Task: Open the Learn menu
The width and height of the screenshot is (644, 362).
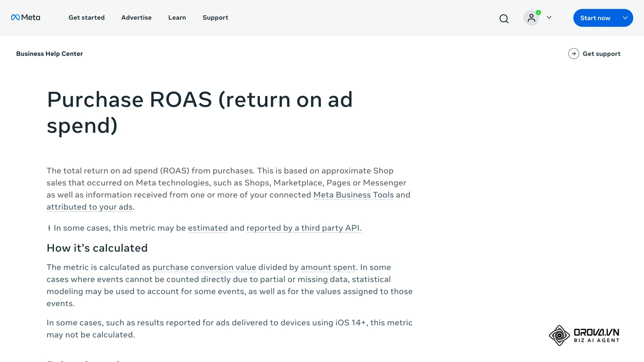Action: pos(177,18)
